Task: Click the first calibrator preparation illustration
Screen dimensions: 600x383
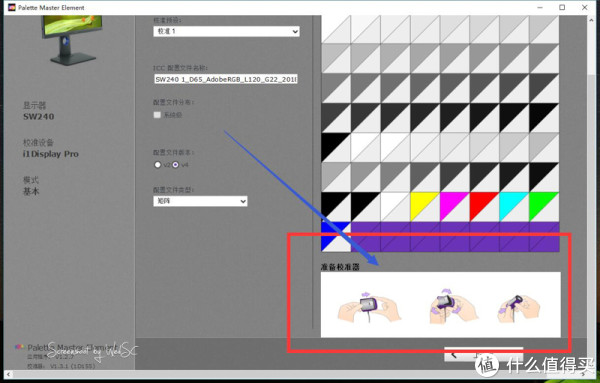Action: click(x=368, y=308)
